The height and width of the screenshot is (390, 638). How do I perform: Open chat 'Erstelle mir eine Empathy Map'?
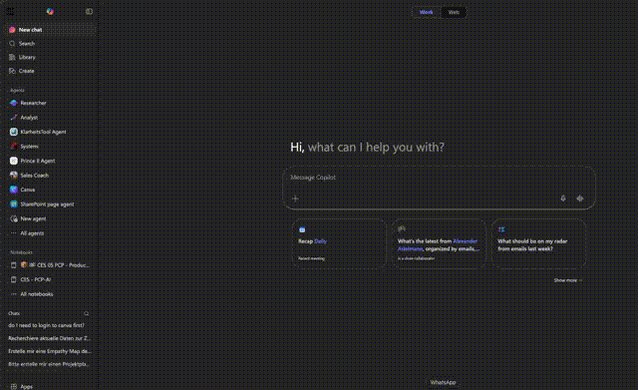click(x=50, y=351)
